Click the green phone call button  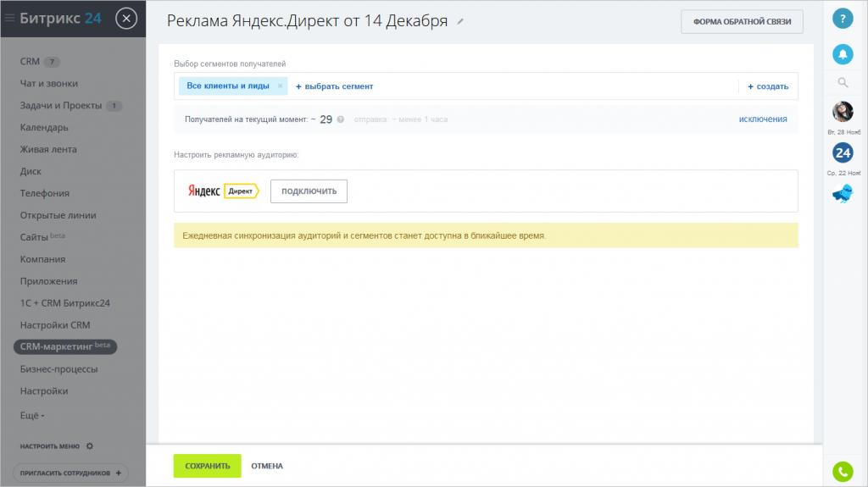click(843, 472)
